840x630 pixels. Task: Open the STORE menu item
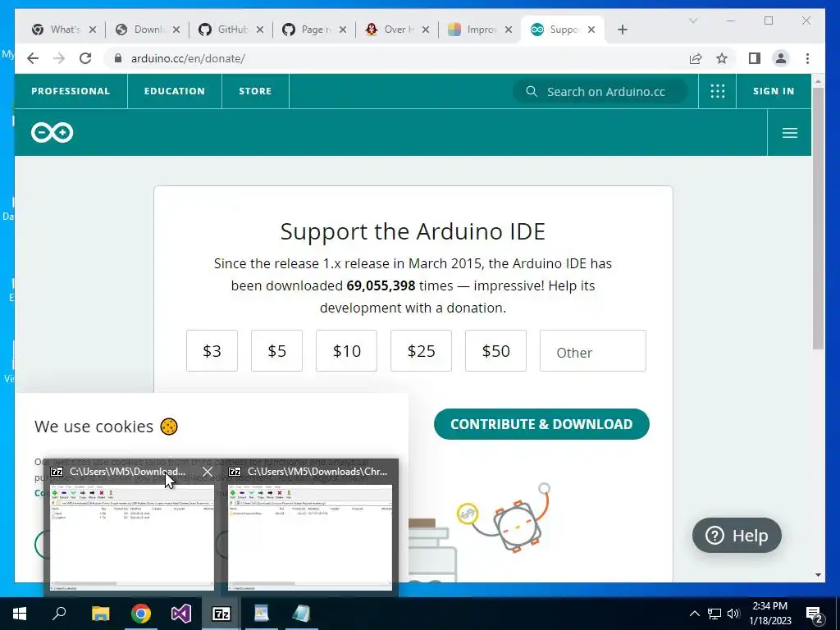(x=255, y=91)
